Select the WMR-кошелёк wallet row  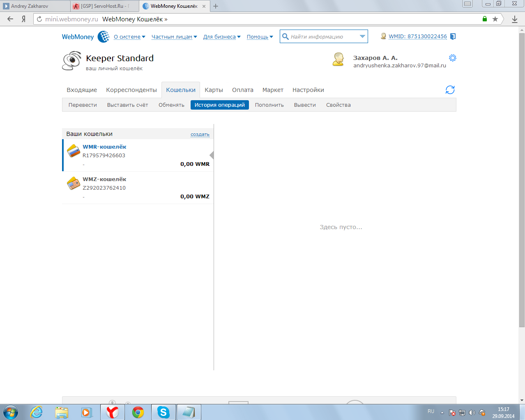click(x=138, y=155)
